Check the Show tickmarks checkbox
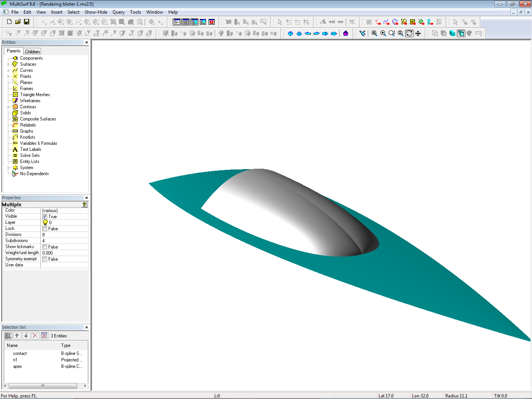 click(45, 247)
